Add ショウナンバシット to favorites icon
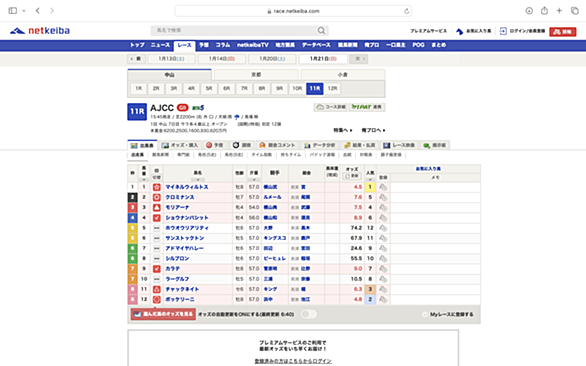This screenshot has width=586, height=366. [383, 218]
